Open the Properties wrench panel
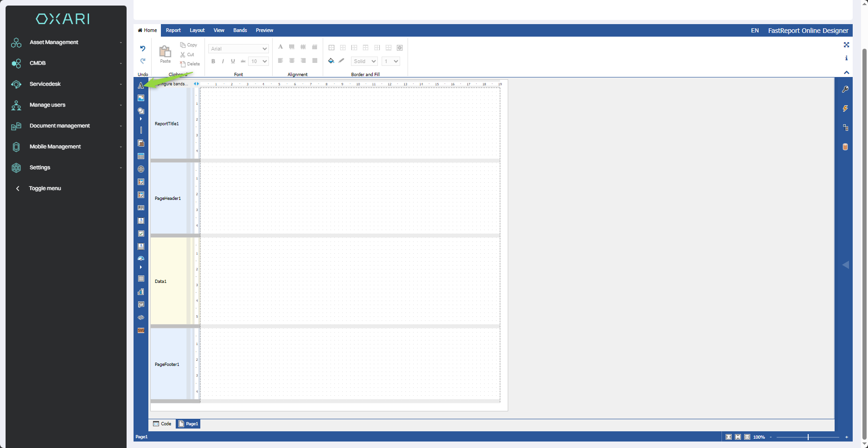Screen dimensions: 868x448 [x=845, y=90]
